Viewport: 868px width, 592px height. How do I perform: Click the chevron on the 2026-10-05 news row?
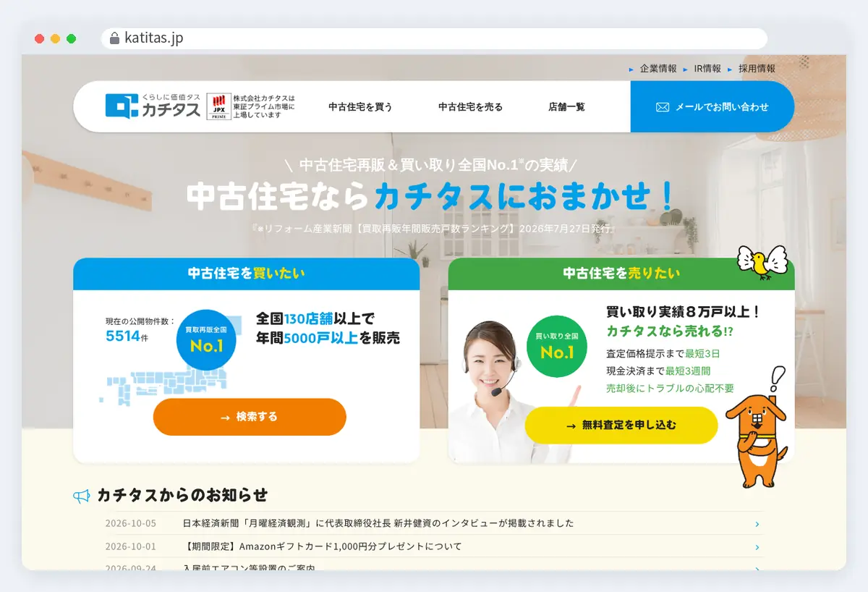pos(757,524)
